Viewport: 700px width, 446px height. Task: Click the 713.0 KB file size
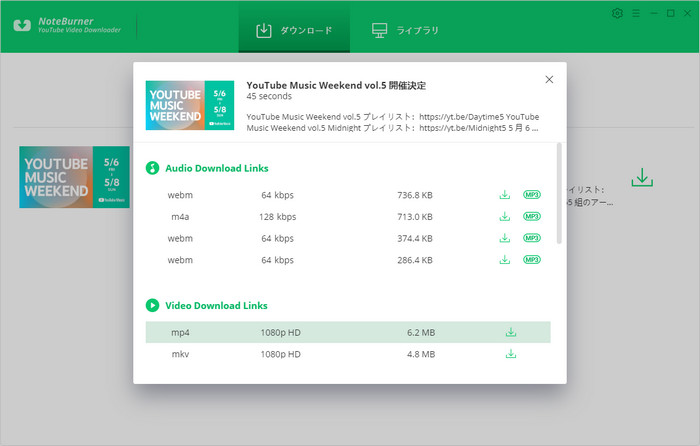click(x=415, y=217)
